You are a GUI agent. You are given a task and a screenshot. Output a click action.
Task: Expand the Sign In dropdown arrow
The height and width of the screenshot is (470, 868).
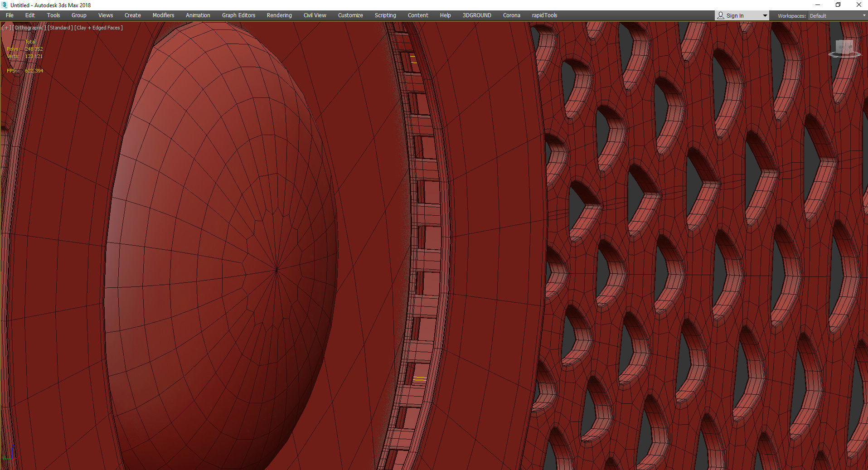[x=765, y=16]
